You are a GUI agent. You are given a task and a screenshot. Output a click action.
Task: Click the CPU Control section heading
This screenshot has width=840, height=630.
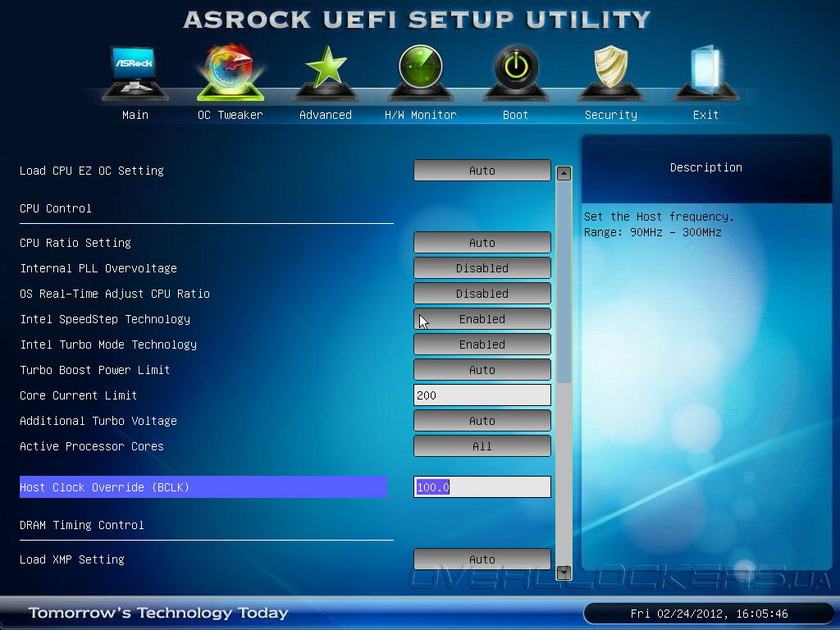pos(55,208)
